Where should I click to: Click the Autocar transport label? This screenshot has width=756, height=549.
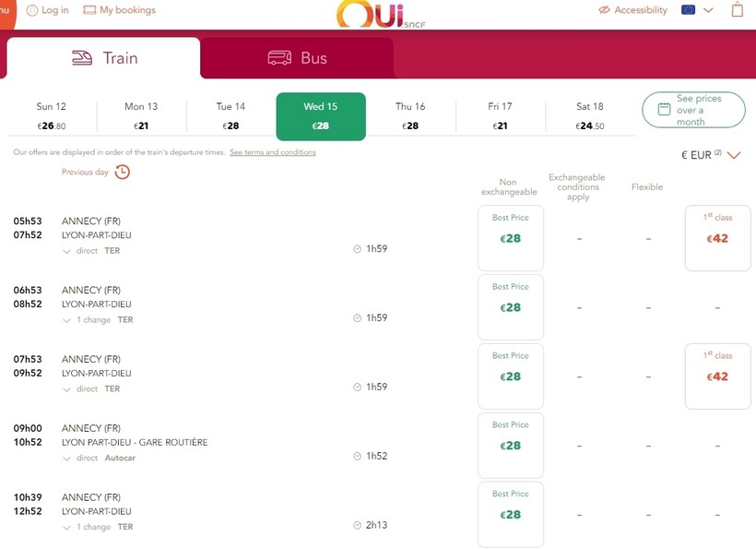click(120, 458)
